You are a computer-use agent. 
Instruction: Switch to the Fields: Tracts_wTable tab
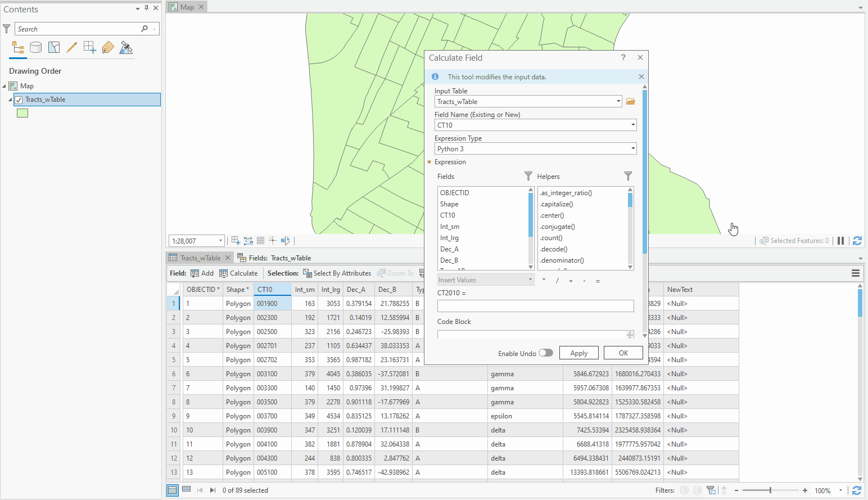pyautogui.click(x=274, y=258)
